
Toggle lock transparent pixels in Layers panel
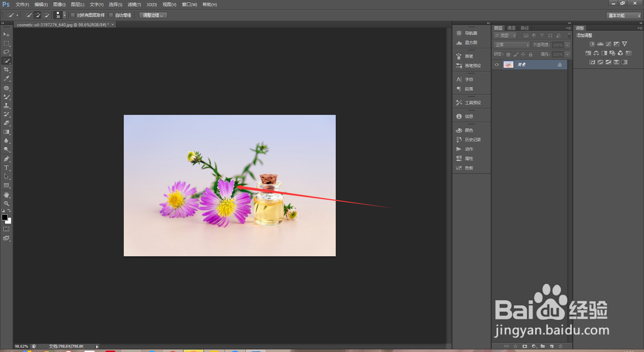click(x=508, y=54)
